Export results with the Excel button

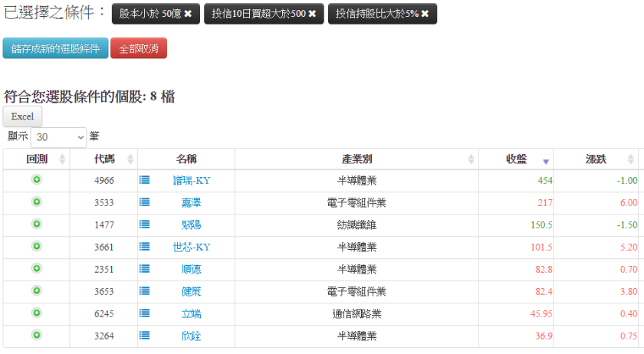(x=22, y=116)
